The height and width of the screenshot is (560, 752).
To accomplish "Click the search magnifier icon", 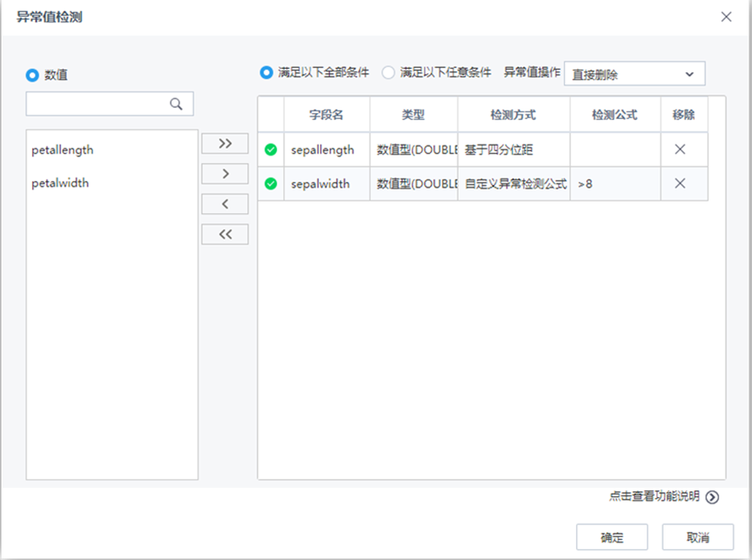I will pos(177,104).
